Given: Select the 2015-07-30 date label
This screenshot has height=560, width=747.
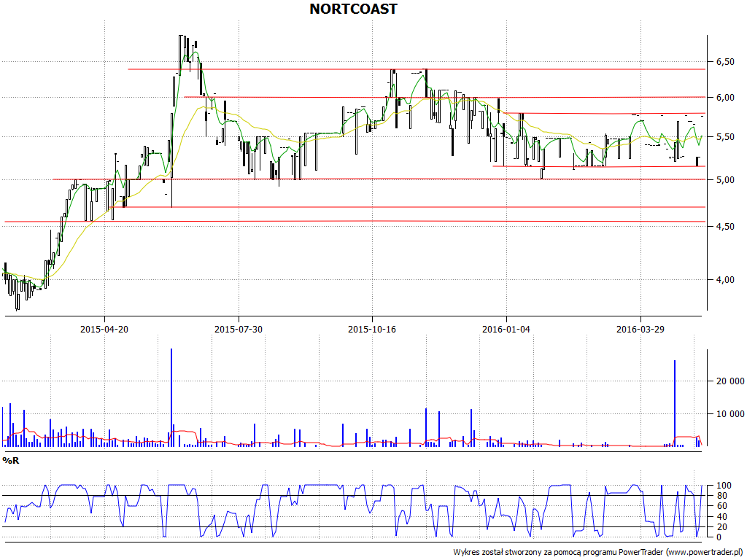Looking at the screenshot, I should pyautogui.click(x=239, y=329).
